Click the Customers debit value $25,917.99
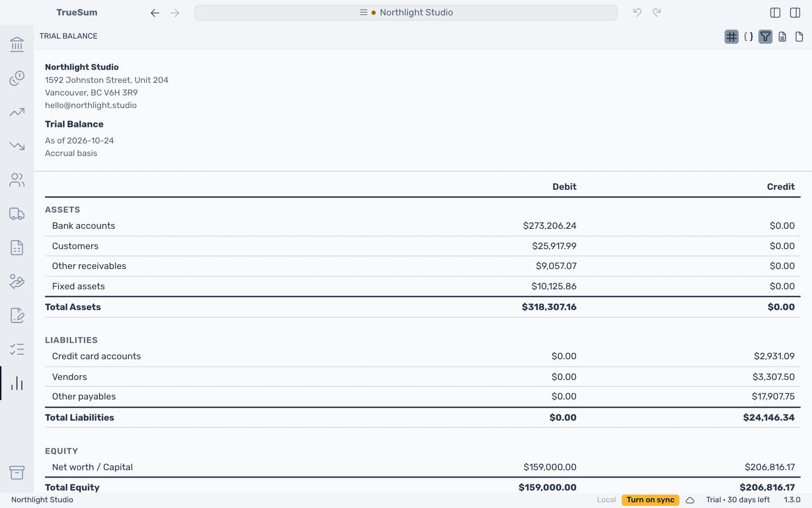Screen dimensions: 812x508 point(554,246)
